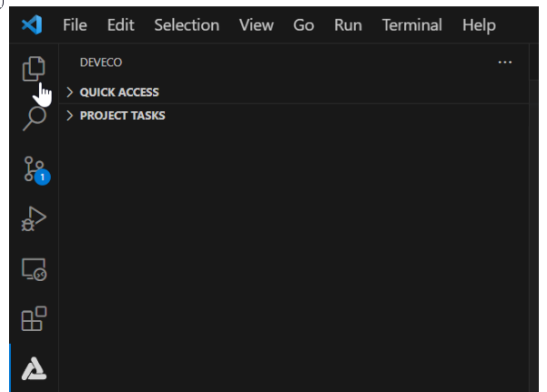The image size is (547, 392).
Task: Open Source Control with pending change badge
Action: pos(34,168)
